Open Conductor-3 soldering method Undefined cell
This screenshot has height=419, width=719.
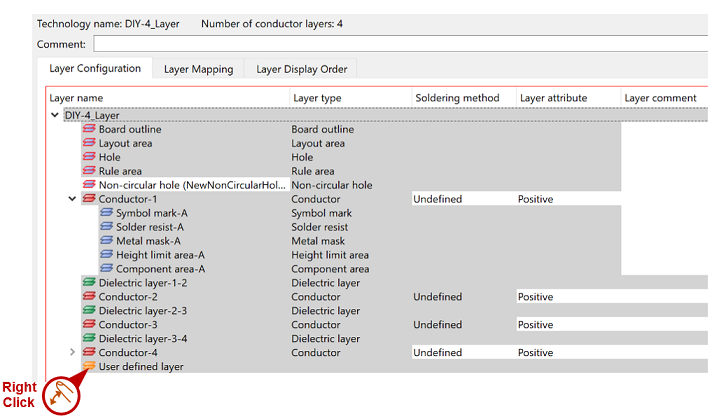(464, 325)
